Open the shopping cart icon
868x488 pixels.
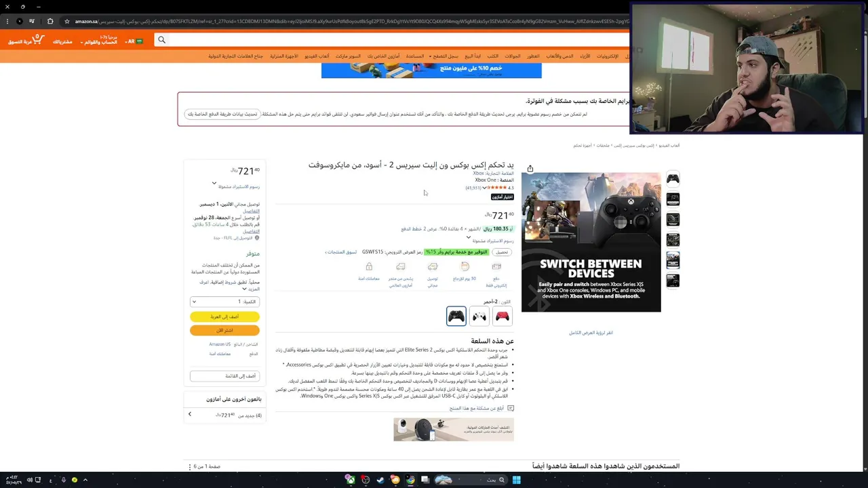pyautogui.click(x=38, y=39)
